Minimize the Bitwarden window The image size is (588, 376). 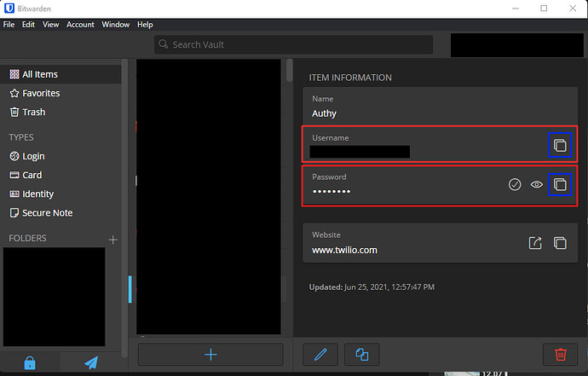coord(516,9)
